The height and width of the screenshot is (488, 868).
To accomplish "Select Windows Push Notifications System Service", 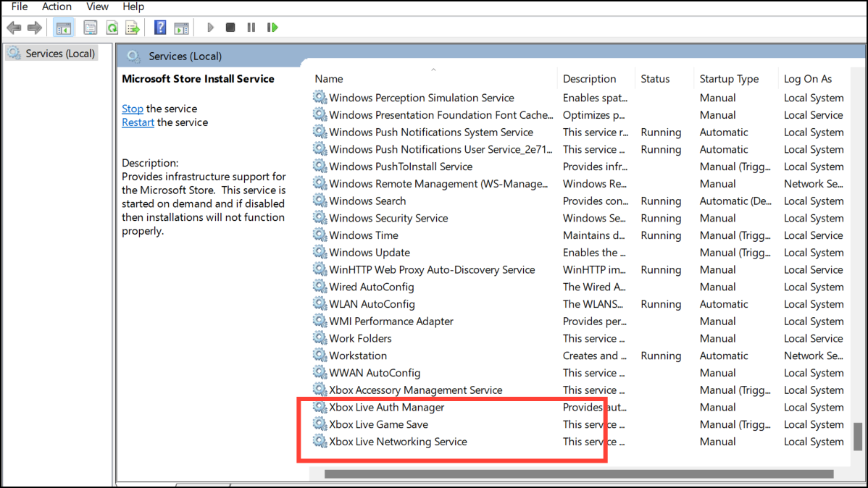I will (x=578, y=132).
